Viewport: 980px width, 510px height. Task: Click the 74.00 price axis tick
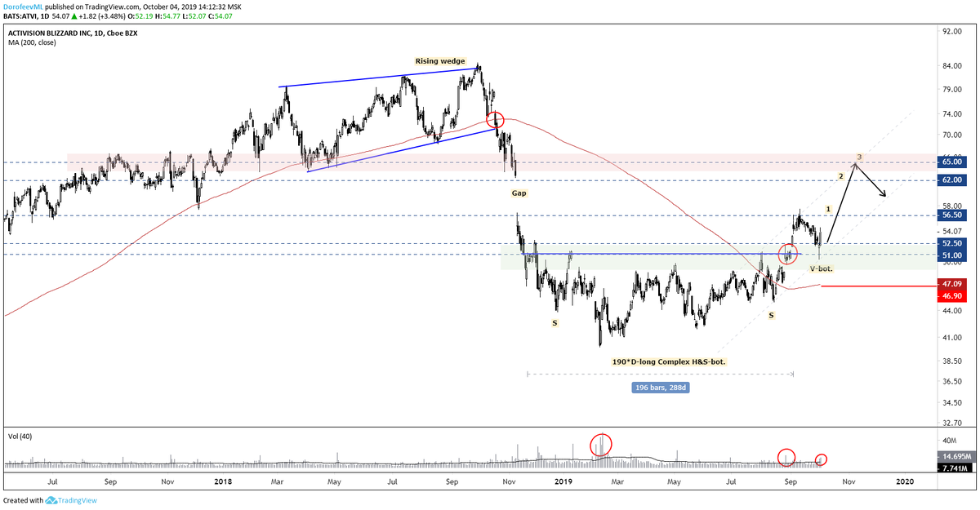click(951, 114)
